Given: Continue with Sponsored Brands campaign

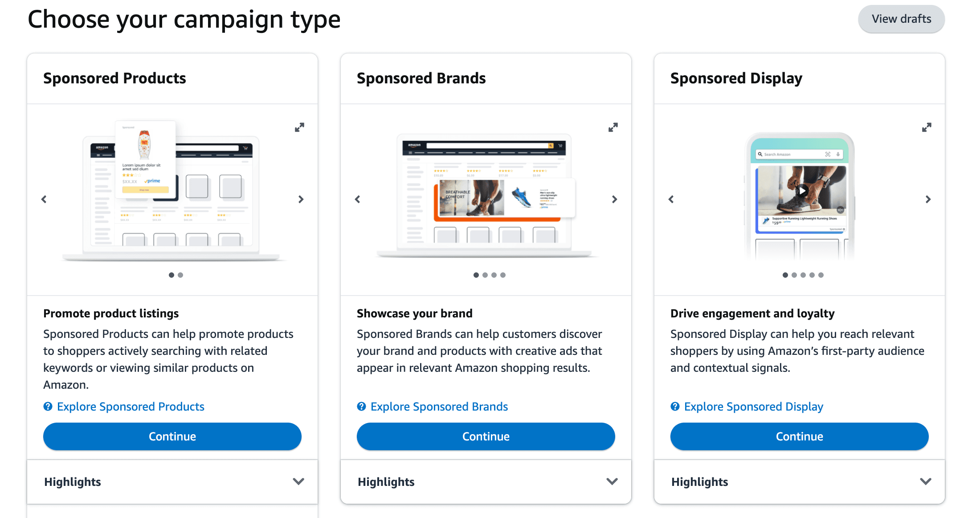Looking at the screenshot, I should tap(486, 436).
